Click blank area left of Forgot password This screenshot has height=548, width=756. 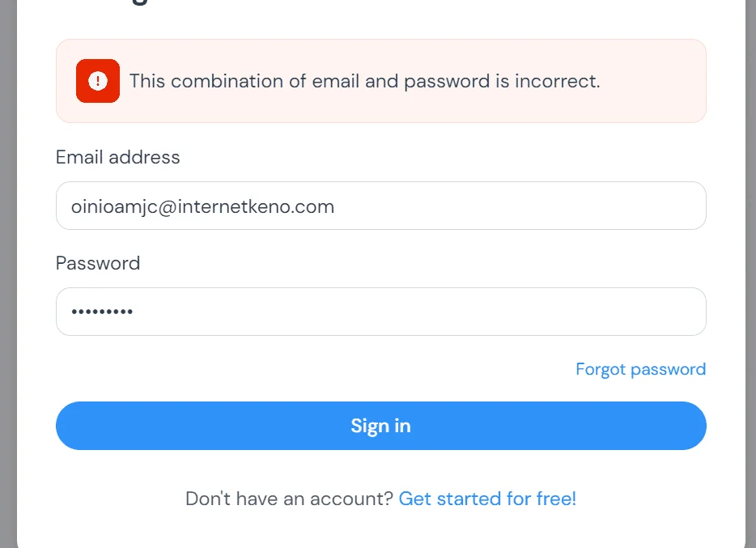(313, 369)
